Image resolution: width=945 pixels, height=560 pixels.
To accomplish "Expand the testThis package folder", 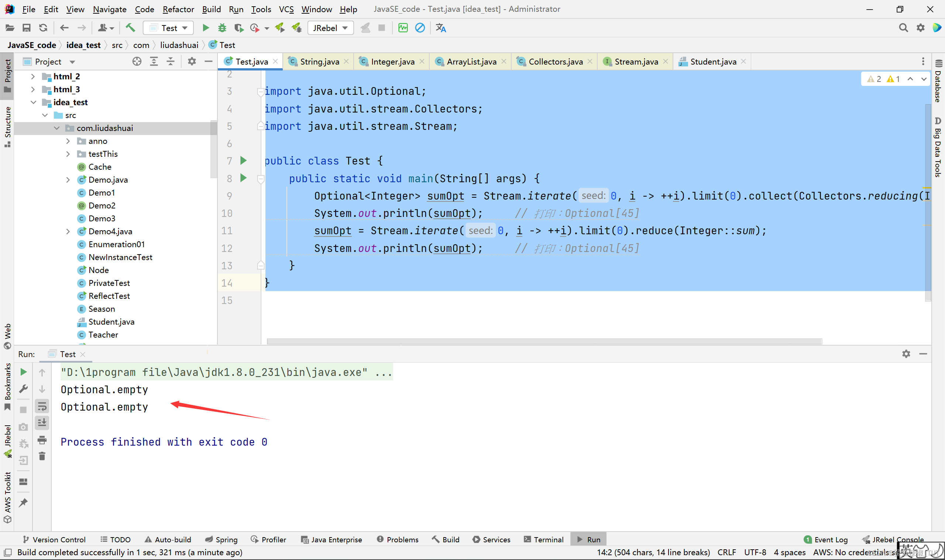I will pyautogui.click(x=67, y=153).
